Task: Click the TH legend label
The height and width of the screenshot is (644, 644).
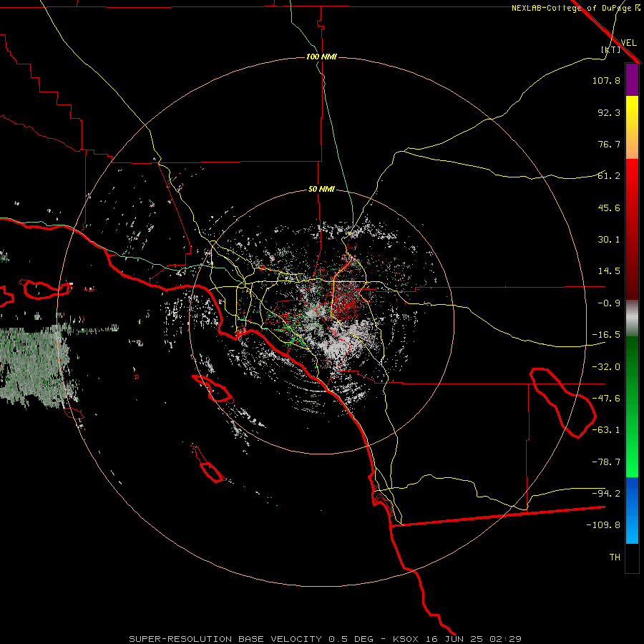Action: coord(615,557)
